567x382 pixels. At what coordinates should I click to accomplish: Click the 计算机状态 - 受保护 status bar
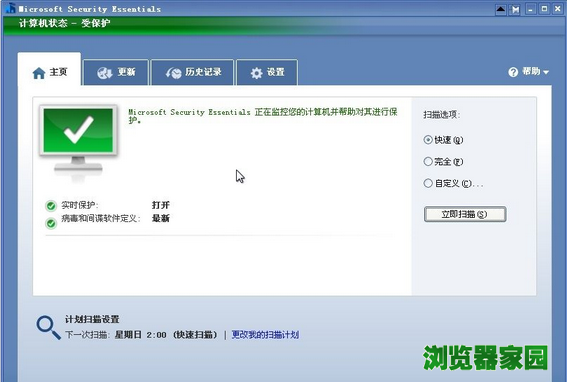pos(64,23)
